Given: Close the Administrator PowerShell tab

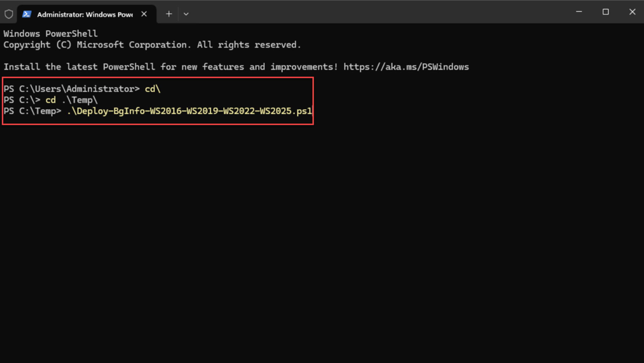Looking at the screenshot, I should (144, 14).
